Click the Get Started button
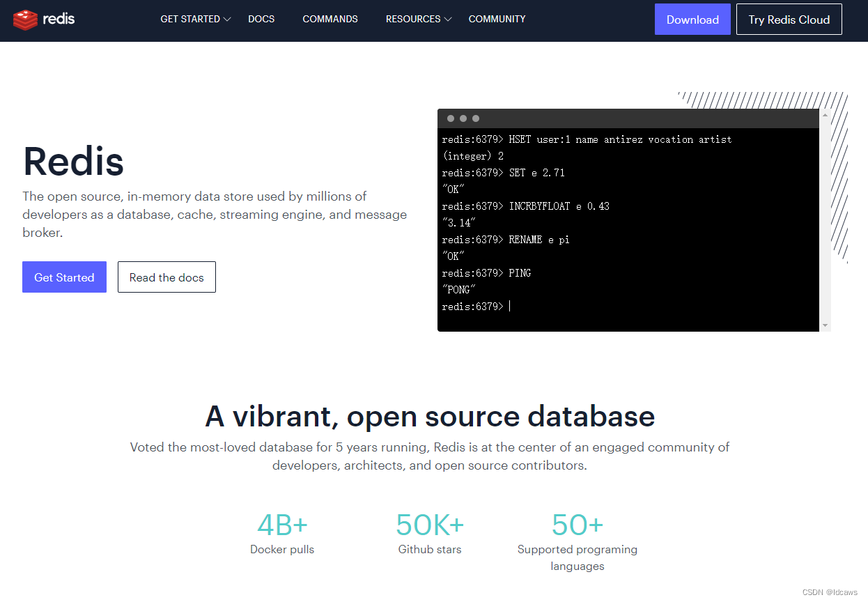 coord(64,277)
